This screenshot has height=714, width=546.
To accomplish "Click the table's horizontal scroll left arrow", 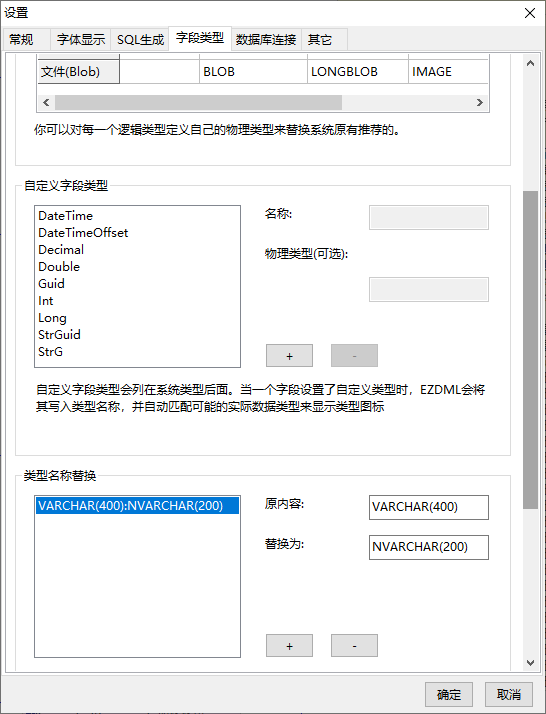I will (46, 102).
